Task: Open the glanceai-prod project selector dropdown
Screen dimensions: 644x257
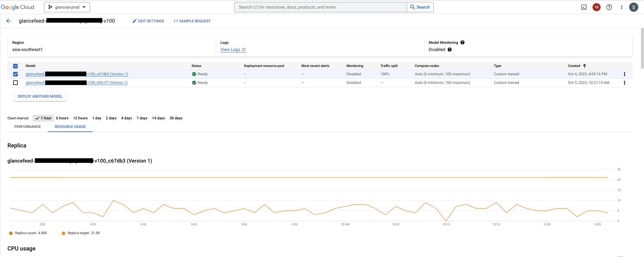Action: [67, 7]
